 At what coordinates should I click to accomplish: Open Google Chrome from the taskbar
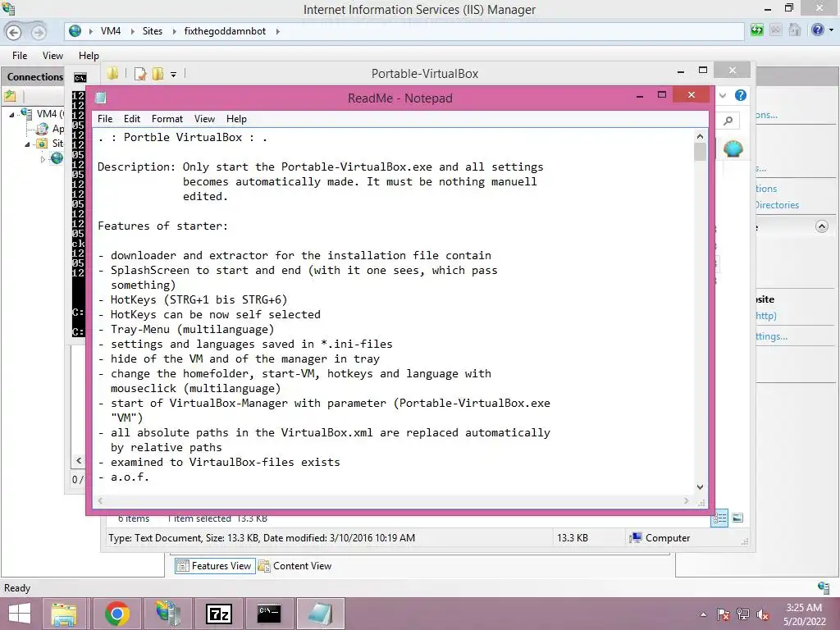[x=116, y=614]
